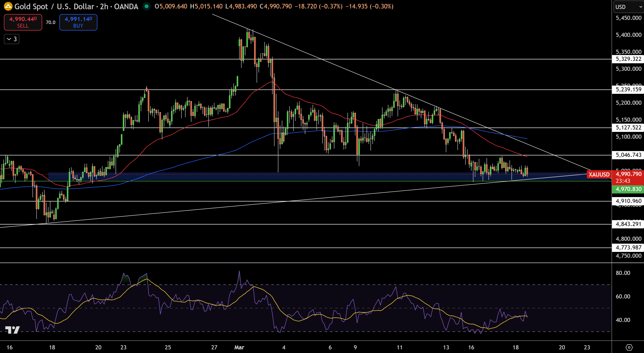Image resolution: width=644 pixels, height=353 pixels.
Task: Click the blue BUY 4,991.14 button
Action: [x=78, y=22]
